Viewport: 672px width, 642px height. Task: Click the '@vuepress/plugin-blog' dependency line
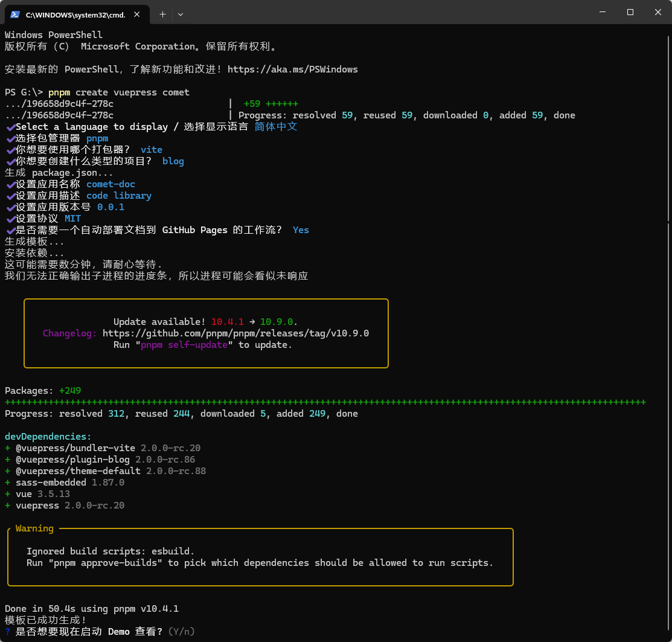click(100, 460)
